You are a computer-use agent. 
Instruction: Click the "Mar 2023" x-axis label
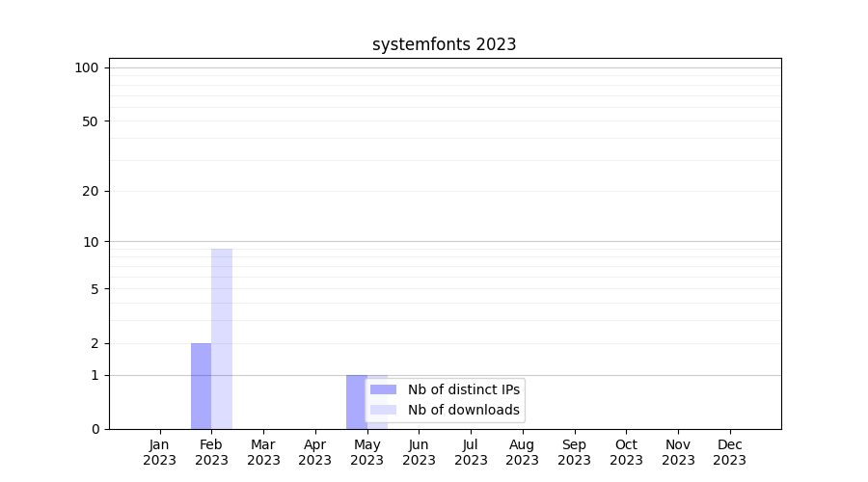tap(263, 452)
